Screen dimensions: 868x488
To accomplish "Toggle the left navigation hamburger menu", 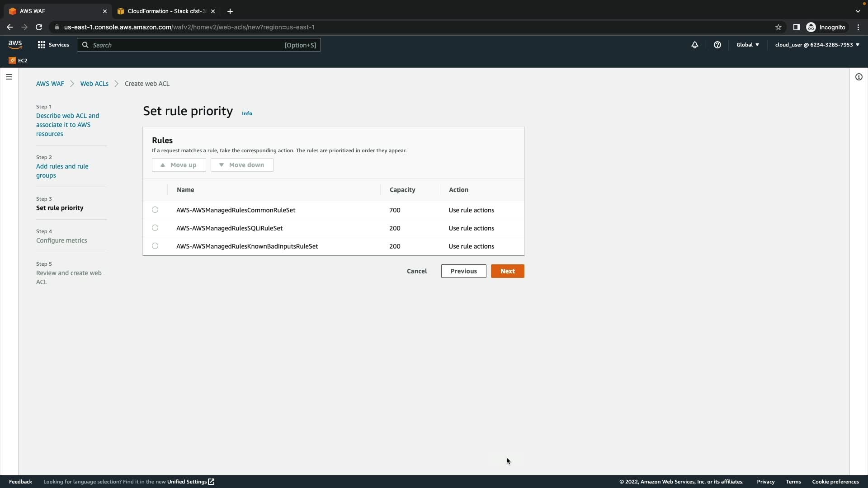I will tap(9, 77).
